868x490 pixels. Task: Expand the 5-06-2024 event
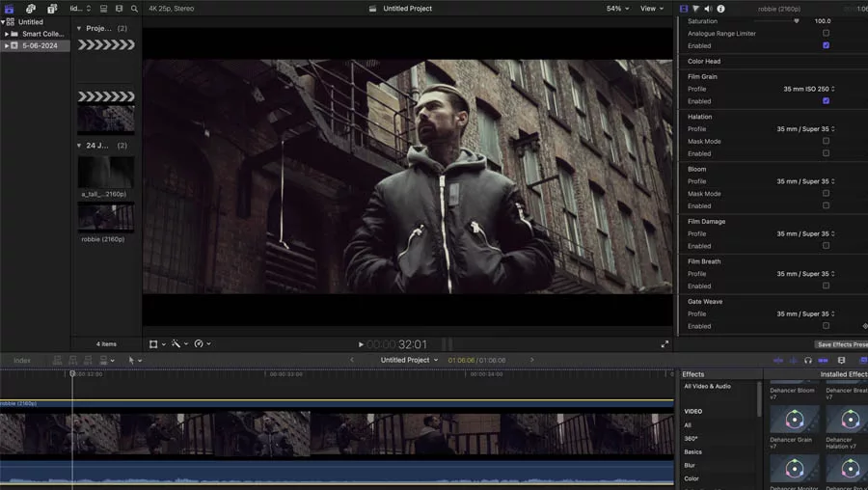[x=7, y=45]
